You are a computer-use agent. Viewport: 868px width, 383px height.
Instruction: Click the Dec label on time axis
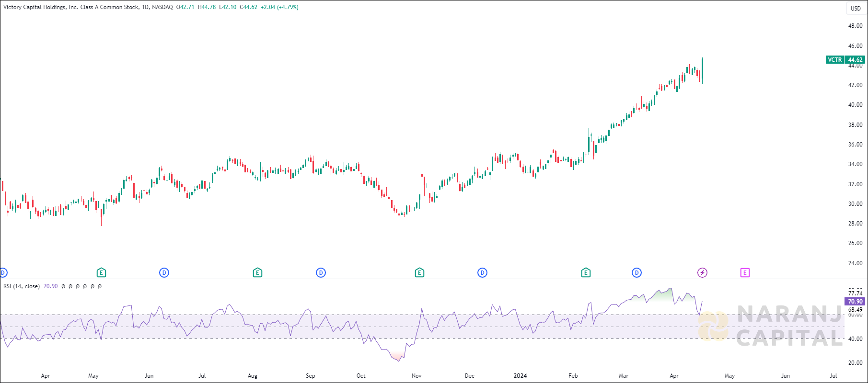point(470,376)
